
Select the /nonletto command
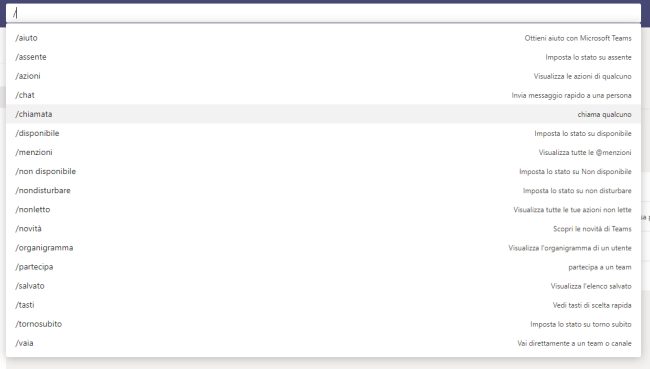[x=323, y=209]
